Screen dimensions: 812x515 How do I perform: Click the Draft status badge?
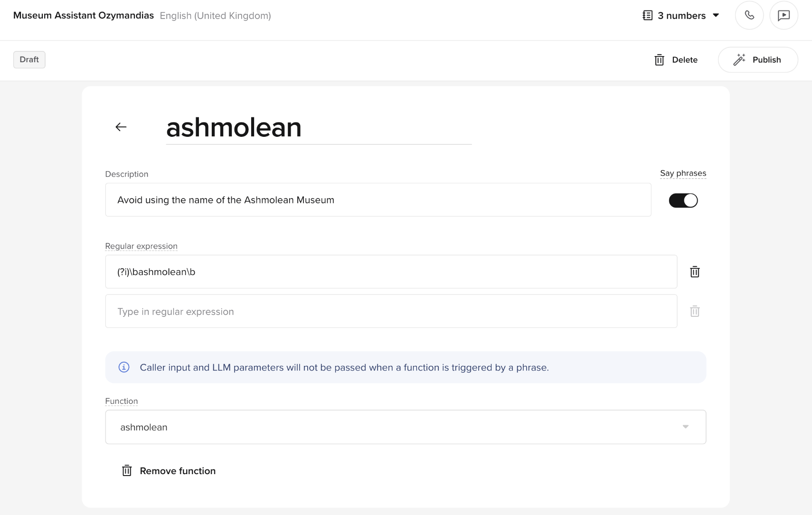[x=29, y=59]
